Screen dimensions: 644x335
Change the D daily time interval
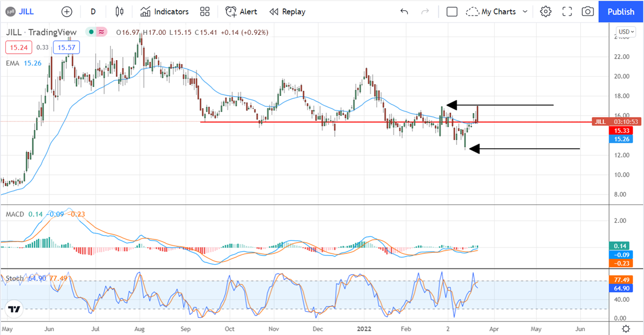93,11
